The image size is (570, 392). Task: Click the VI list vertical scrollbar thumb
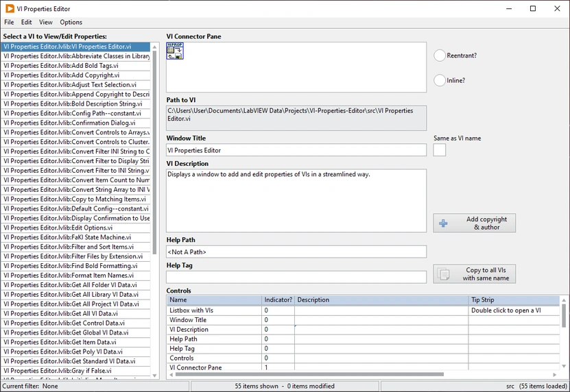pyautogui.click(x=154, y=153)
